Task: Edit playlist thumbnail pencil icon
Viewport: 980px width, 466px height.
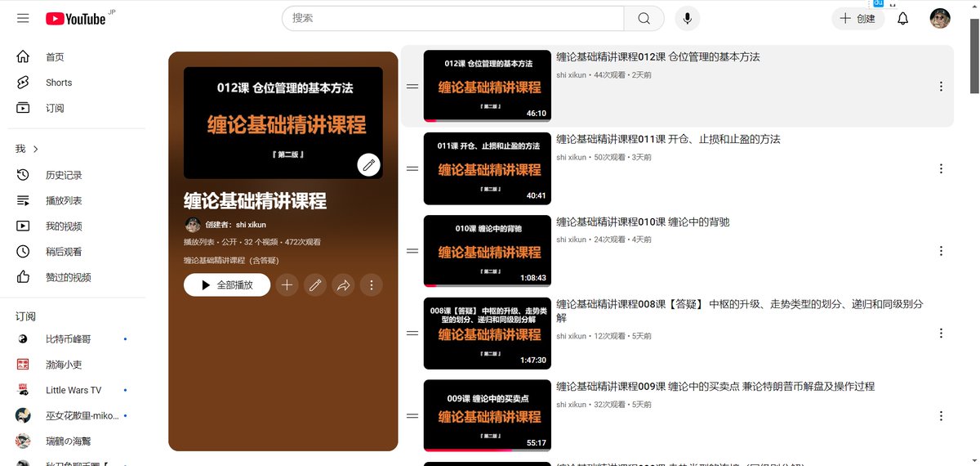Action: coord(369,165)
